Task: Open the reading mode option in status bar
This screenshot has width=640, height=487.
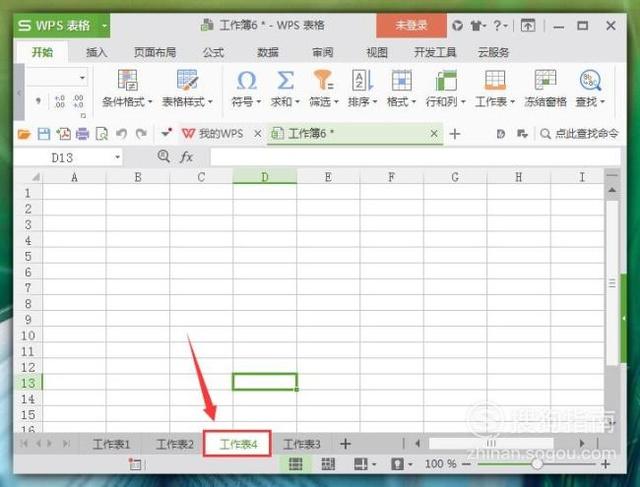Action: 361,464
